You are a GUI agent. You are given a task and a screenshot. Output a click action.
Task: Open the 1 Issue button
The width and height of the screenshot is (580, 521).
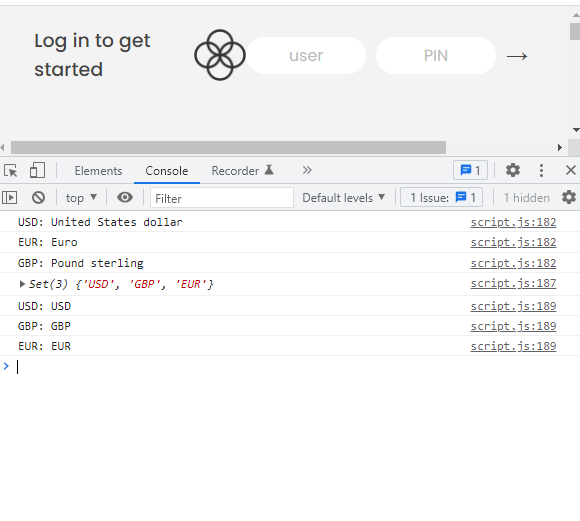(x=442, y=198)
